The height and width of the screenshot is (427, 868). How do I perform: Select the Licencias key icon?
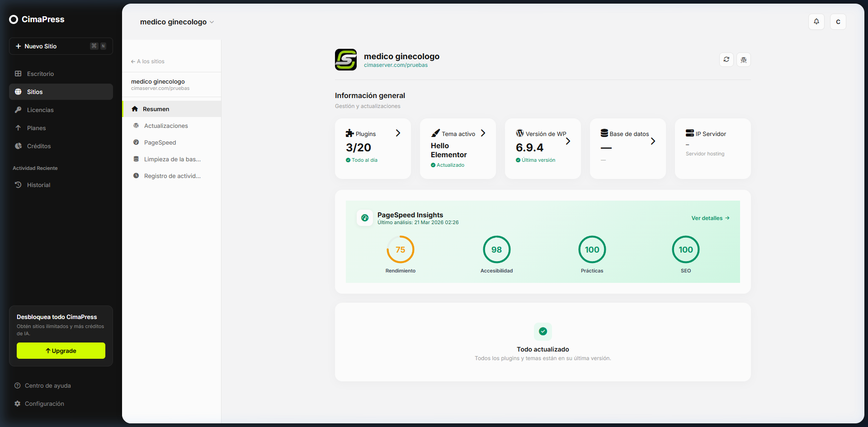click(18, 110)
